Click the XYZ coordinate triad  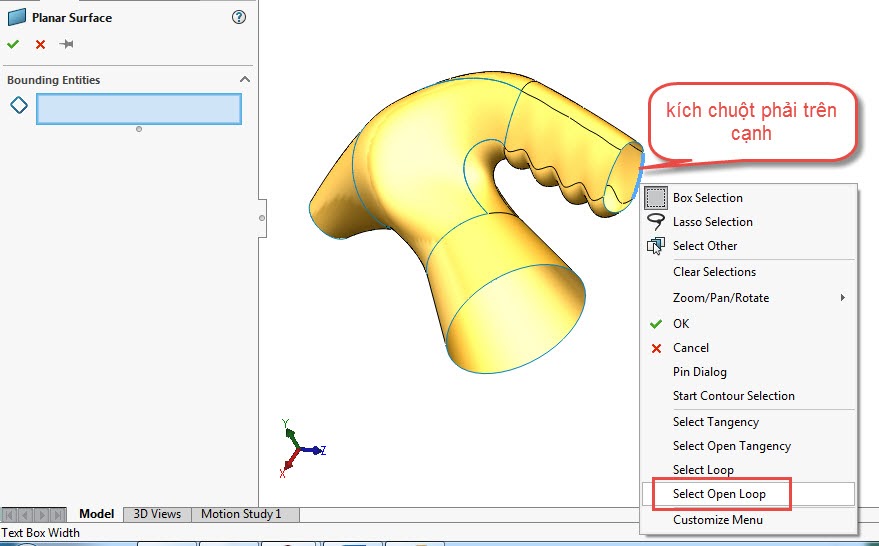point(301,449)
